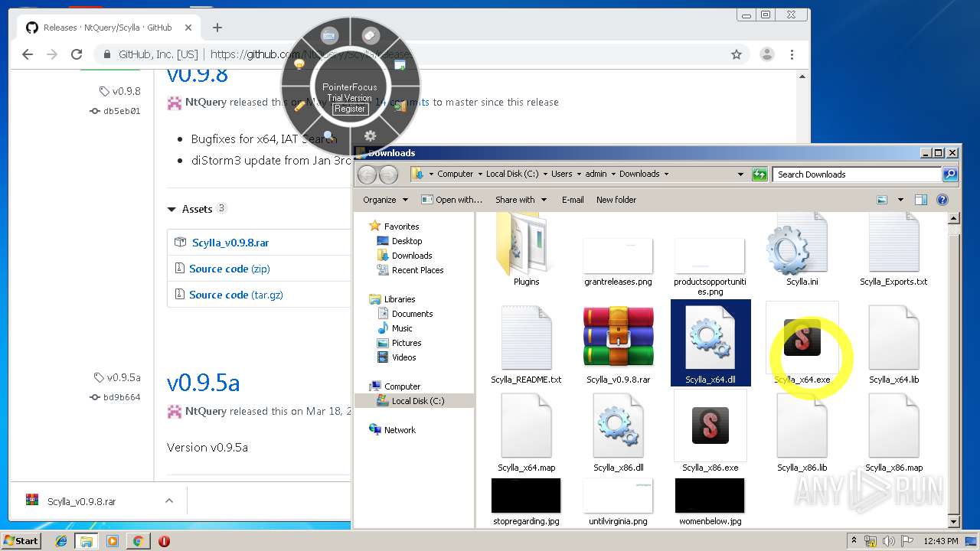Collapse the Assets section
Viewport: 980px width, 551px height.
pyautogui.click(x=197, y=209)
